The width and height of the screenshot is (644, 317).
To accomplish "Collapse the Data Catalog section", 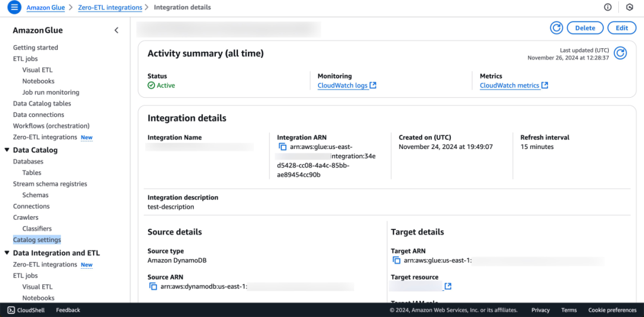I will coord(7,150).
